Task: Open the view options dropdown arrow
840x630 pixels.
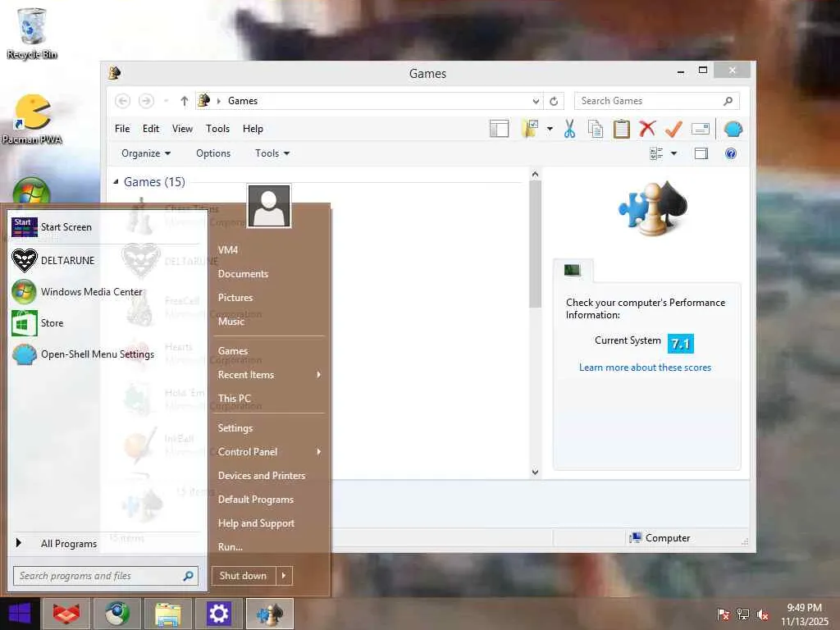Action: 674,153
